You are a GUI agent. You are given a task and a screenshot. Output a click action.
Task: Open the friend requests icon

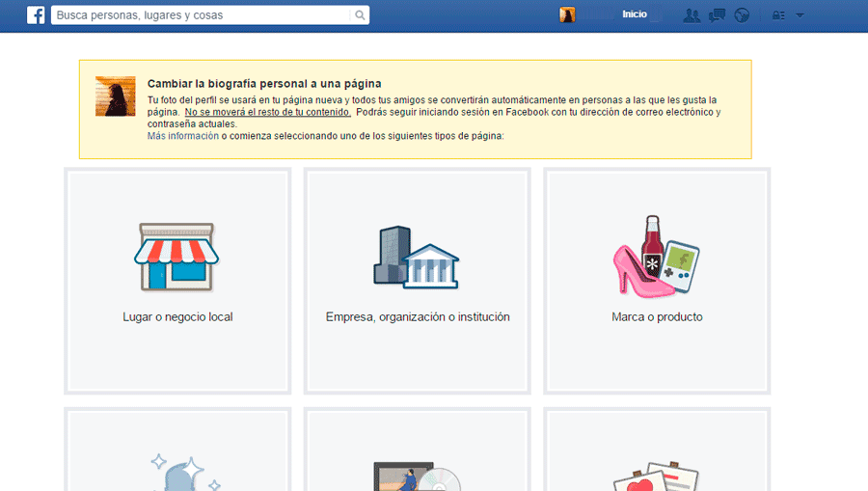(692, 14)
